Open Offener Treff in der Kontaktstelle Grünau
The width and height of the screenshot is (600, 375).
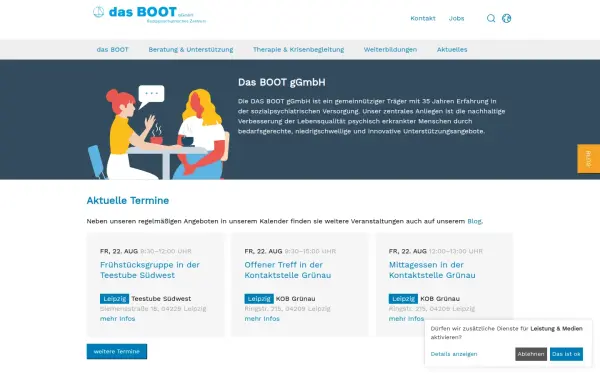[288, 270]
